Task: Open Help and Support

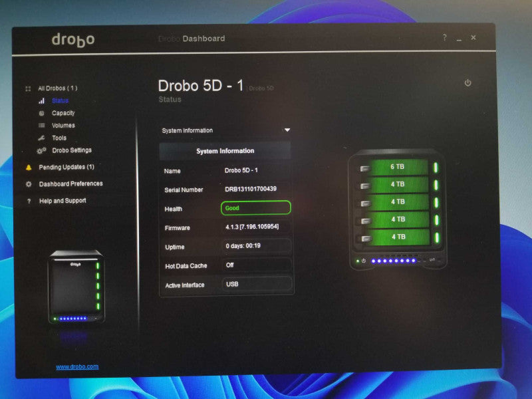Action: click(x=63, y=201)
